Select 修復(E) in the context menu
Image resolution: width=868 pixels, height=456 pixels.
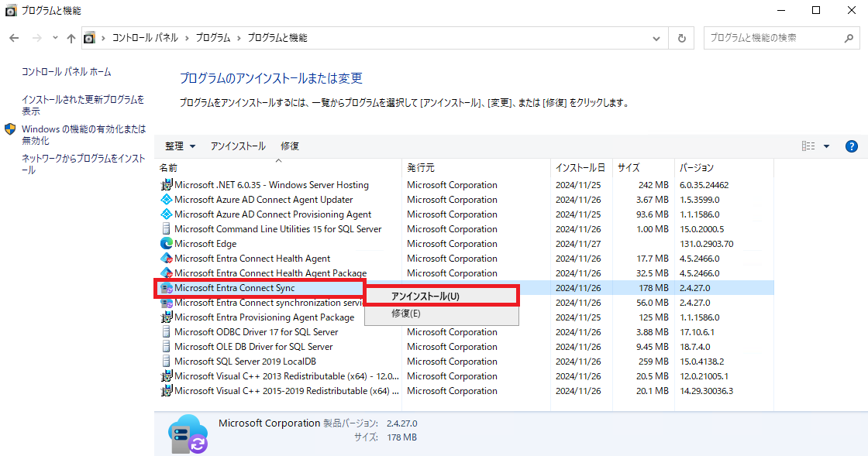tap(441, 314)
